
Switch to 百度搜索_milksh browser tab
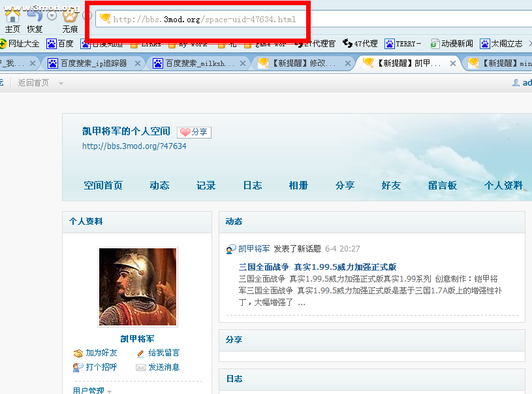(x=199, y=63)
